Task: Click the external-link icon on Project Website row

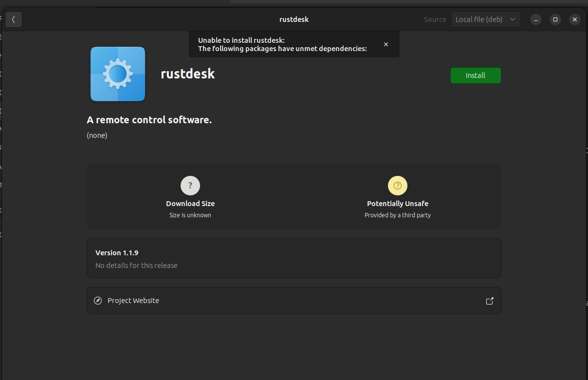Action: (490, 301)
